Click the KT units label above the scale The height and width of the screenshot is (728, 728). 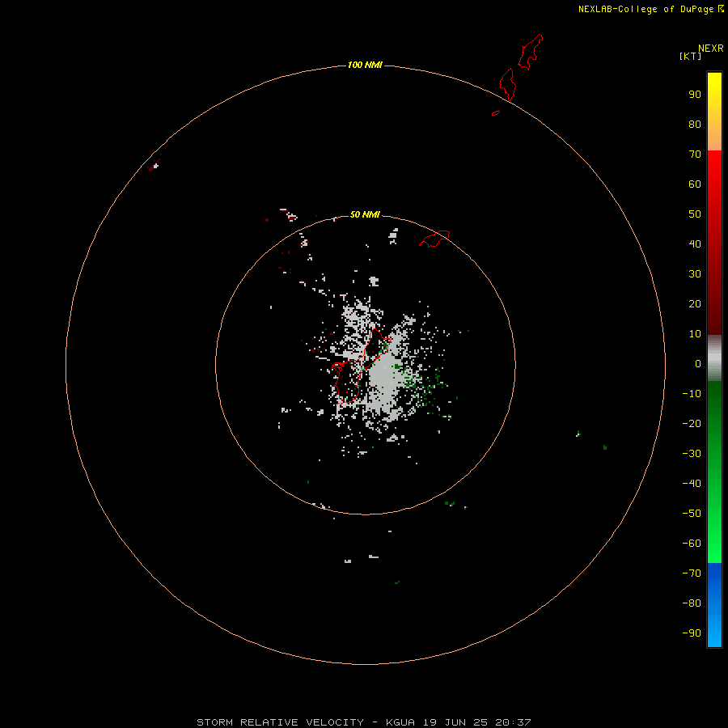[x=690, y=56]
